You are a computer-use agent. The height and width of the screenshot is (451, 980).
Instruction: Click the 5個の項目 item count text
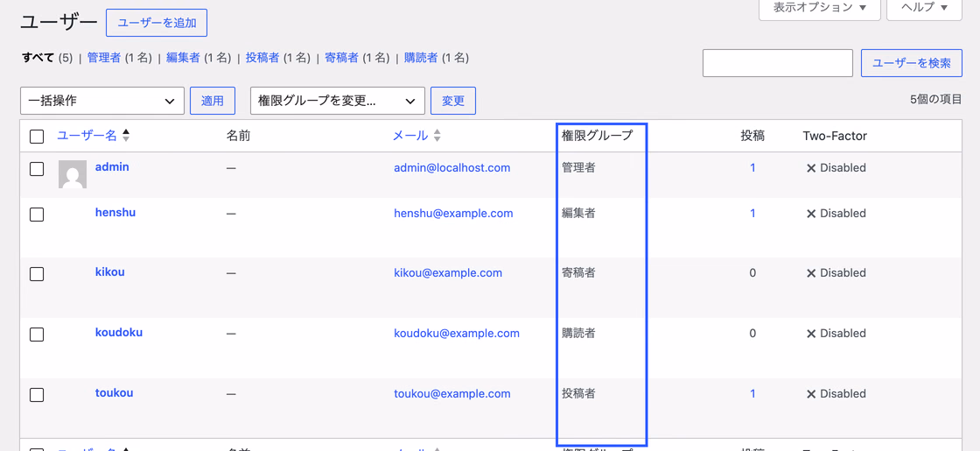935,100
